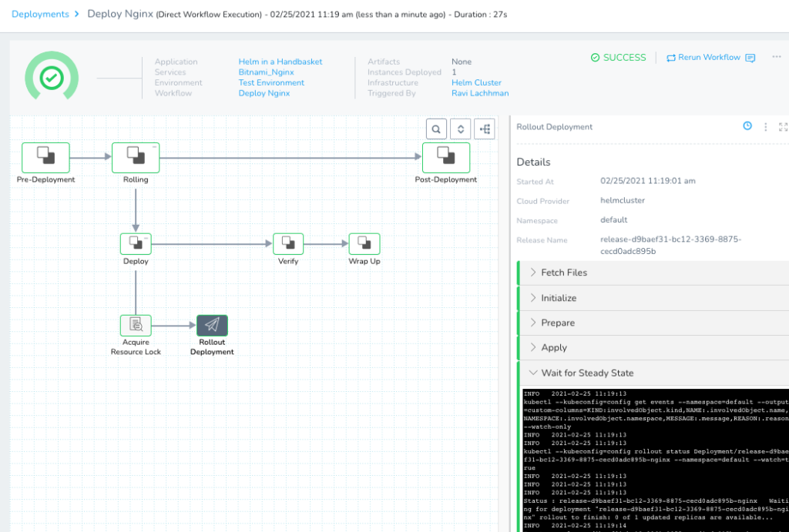Click the Details heading
Image resolution: width=789 pixels, height=532 pixels.
[533, 162]
